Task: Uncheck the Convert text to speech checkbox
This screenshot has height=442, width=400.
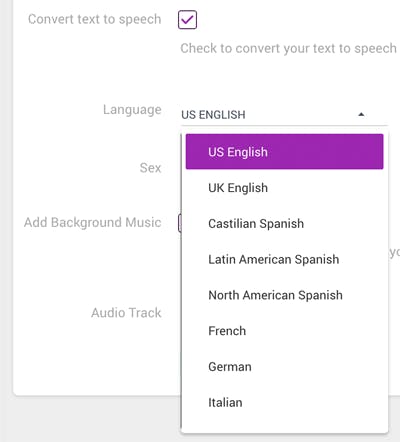Action: (x=187, y=20)
